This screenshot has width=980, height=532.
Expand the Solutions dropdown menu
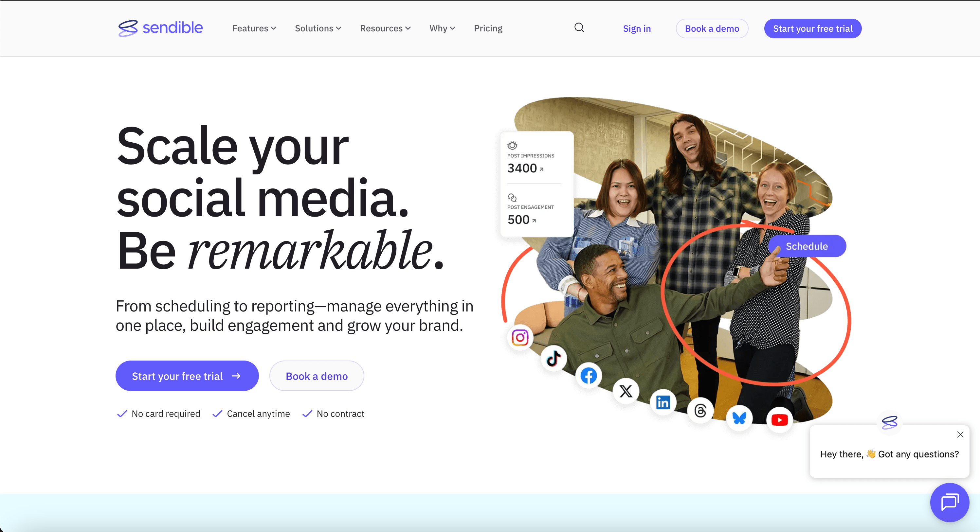318,28
